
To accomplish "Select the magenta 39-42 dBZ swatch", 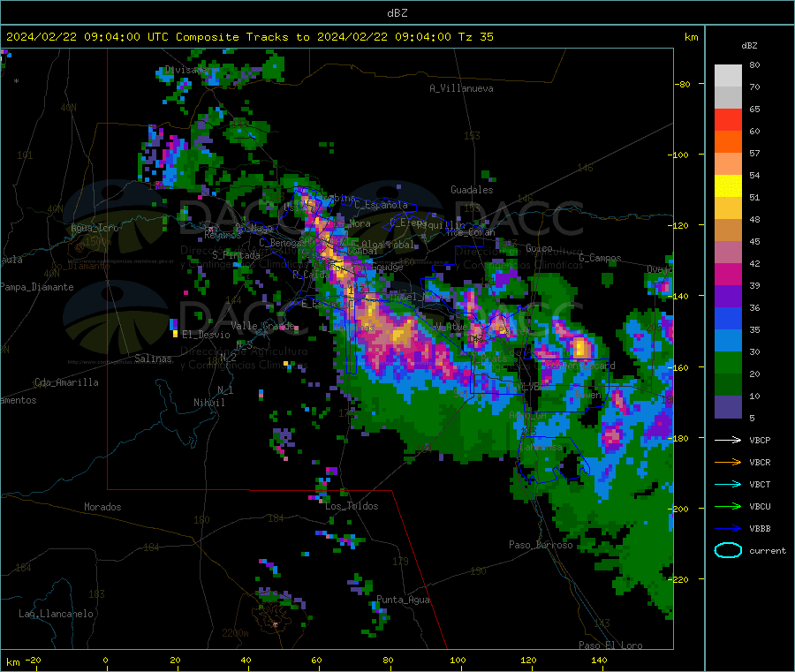I will click(728, 274).
